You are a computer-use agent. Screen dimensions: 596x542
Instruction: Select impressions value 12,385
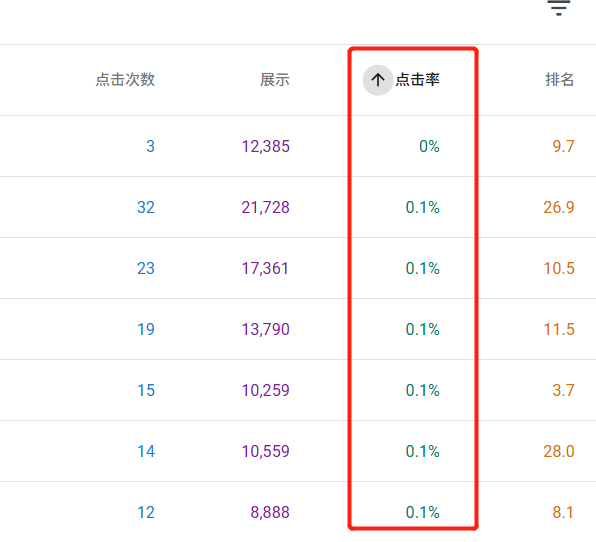pyautogui.click(x=266, y=146)
